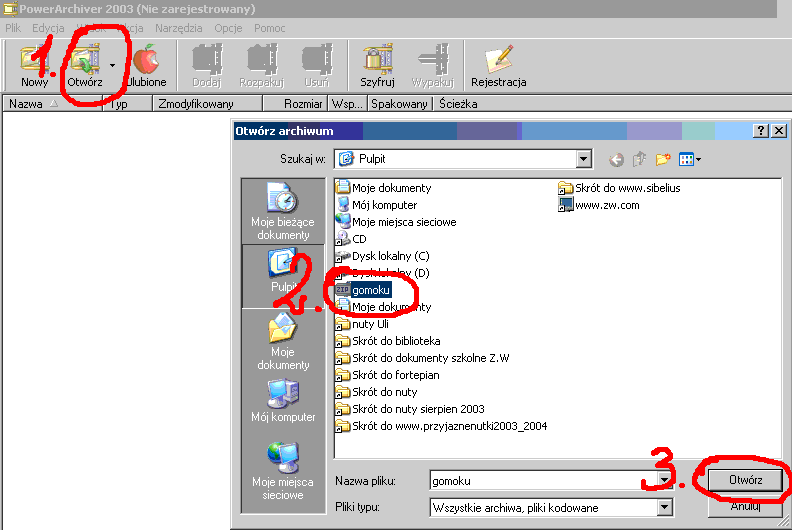Open the Opcje menu

click(228, 28)
